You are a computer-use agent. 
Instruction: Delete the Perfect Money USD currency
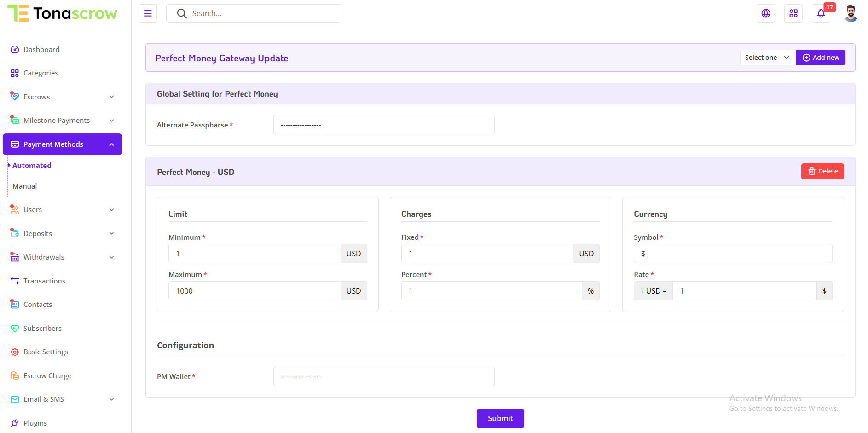coord(822,171)
